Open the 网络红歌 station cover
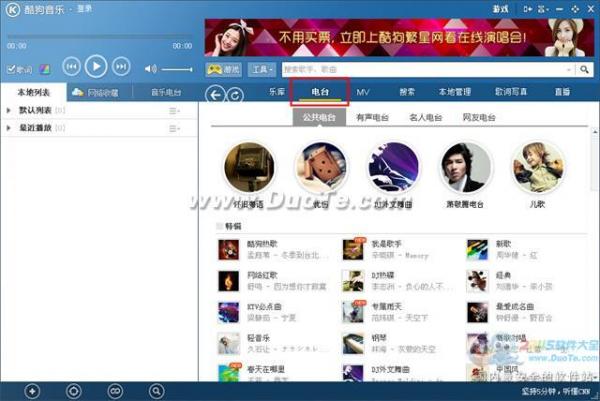Screen dimensions: 600x401 pyautogui.click(x=228, y=281)
